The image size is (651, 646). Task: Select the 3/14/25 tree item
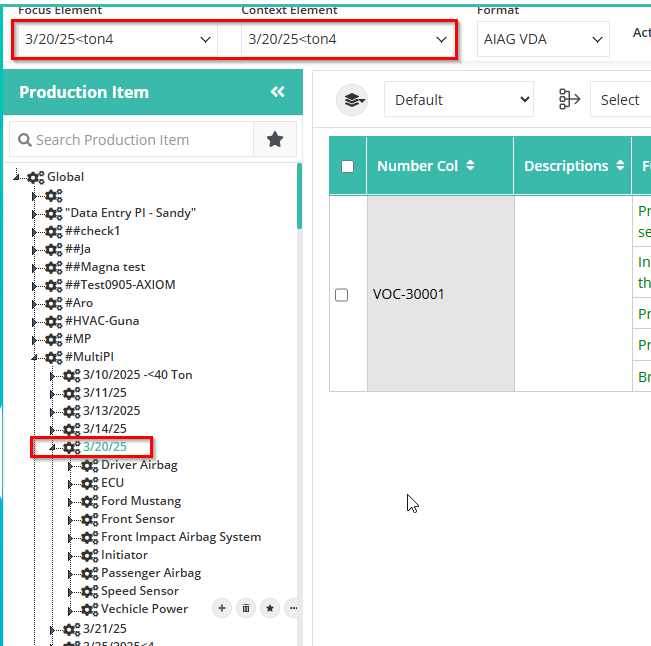[x=105, y=428]
